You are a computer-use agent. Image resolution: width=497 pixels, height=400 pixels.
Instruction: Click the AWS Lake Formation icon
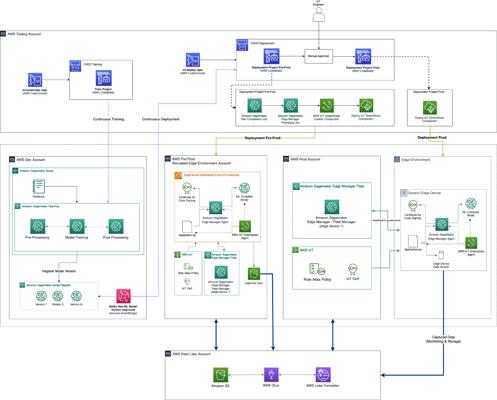point(323,375)
